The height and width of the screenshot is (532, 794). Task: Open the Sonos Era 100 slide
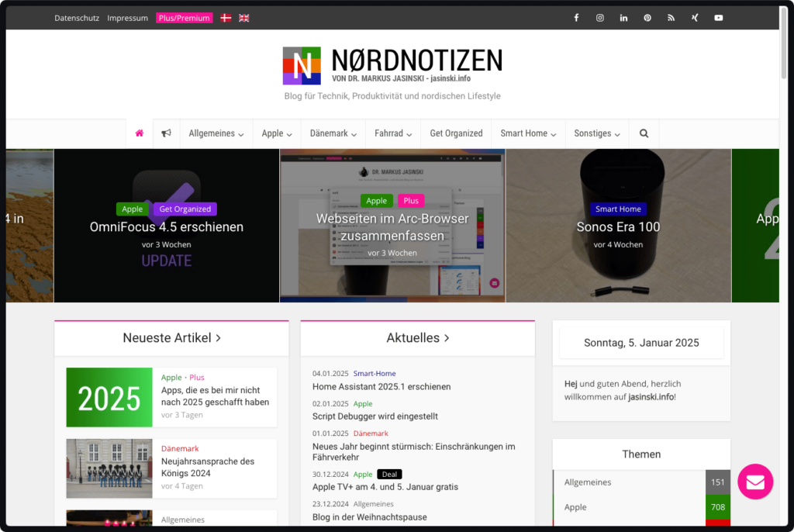pos(618,227)
